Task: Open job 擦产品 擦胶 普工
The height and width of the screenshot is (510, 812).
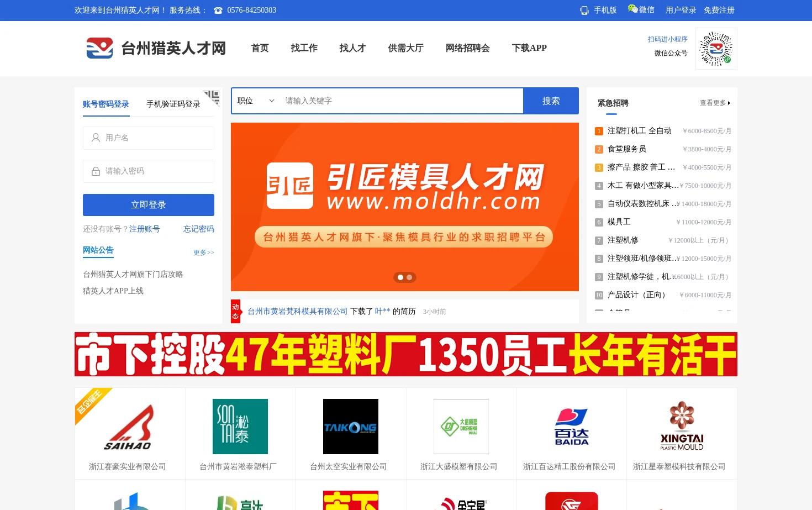Action: click(x=641, y=167)
